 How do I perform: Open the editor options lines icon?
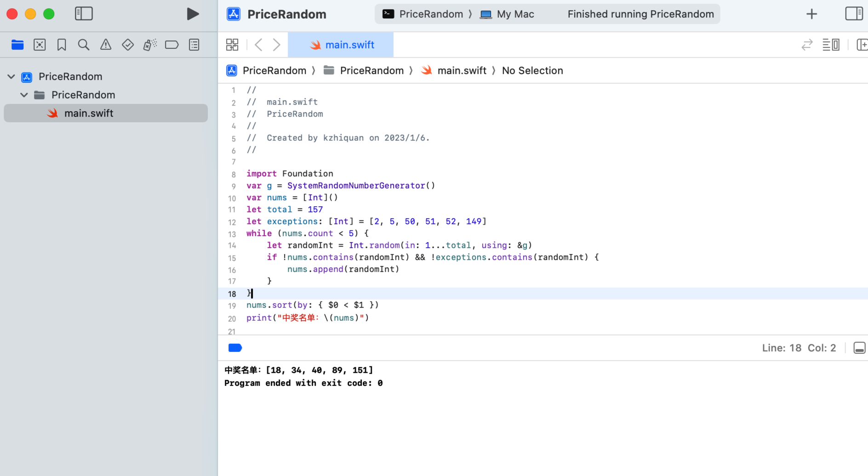tap(831, 45)
